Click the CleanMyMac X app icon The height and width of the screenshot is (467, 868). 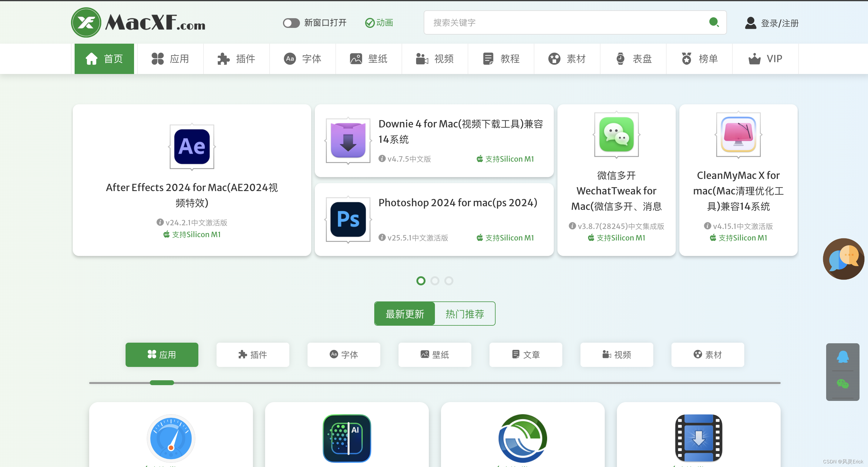[x=738, y=134]
